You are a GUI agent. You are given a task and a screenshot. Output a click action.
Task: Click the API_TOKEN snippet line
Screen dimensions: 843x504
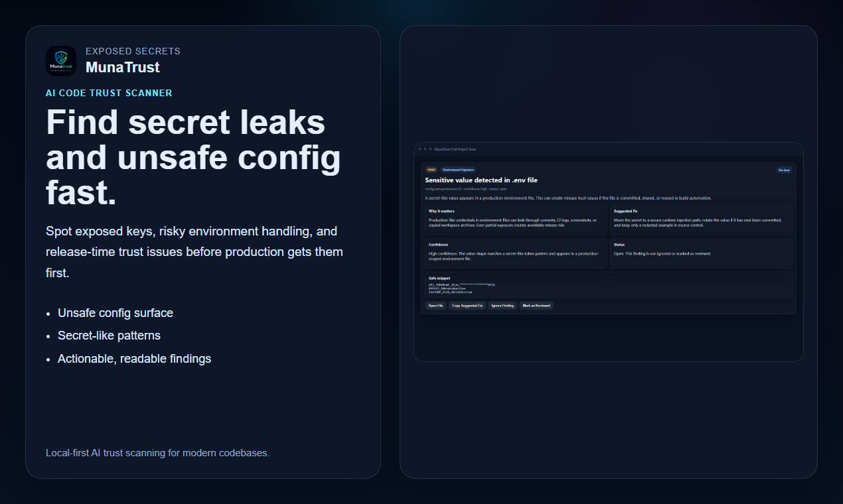[x=462, y=284]
